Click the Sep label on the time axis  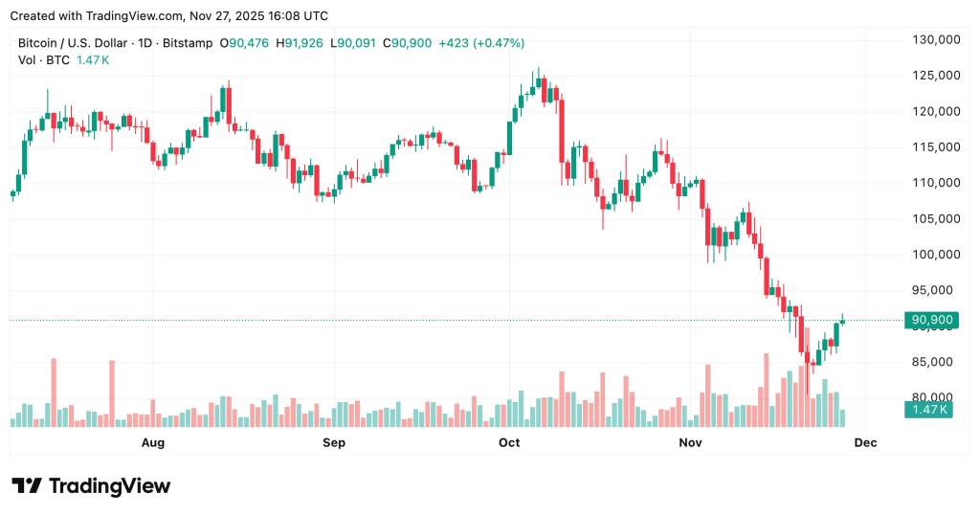pyautogui.click(x=333, y=442)
